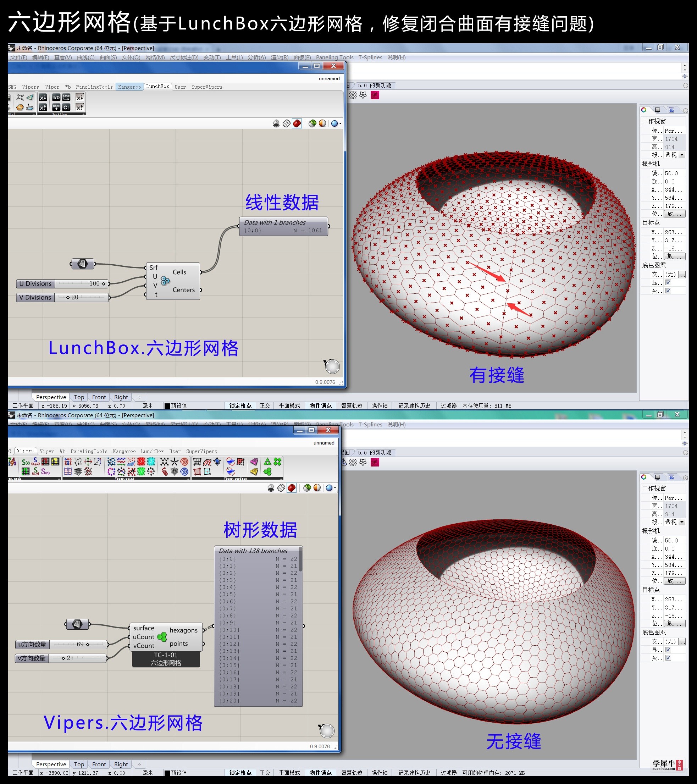697x784 pixels.
Task: Toggle 平面模式 in the status bar showing 可用的物理内存
Action: (x=289, y=773)
